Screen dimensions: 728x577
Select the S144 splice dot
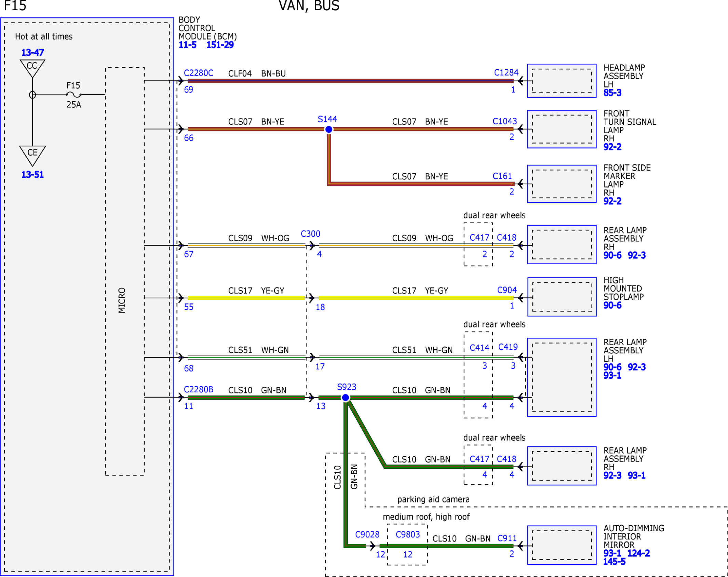click(x=329, y=130)
